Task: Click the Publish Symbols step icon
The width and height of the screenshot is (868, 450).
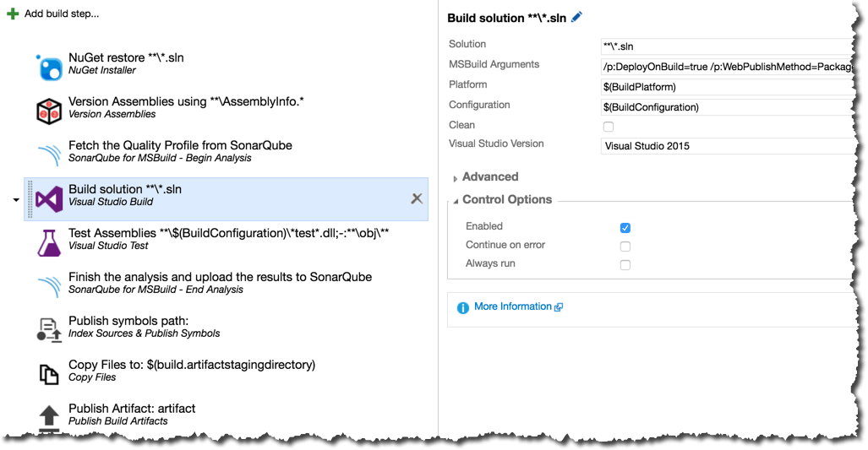Action: (x=49, y=330)
